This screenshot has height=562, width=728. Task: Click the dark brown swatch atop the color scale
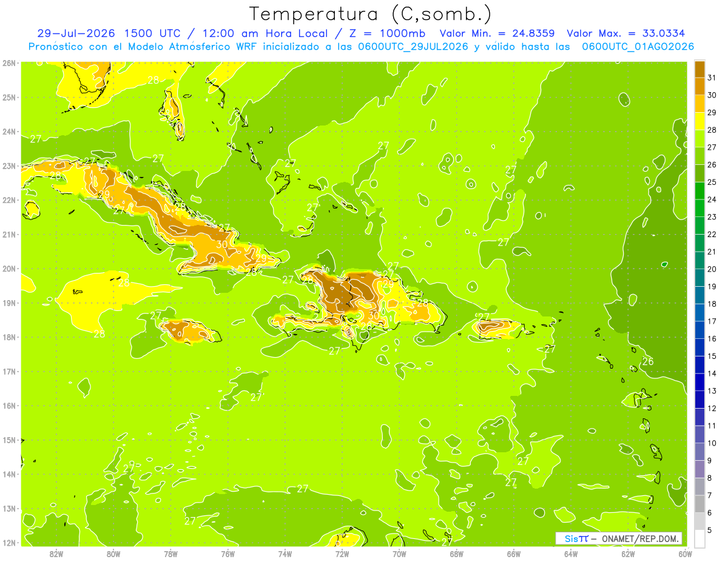coord(699,69)
